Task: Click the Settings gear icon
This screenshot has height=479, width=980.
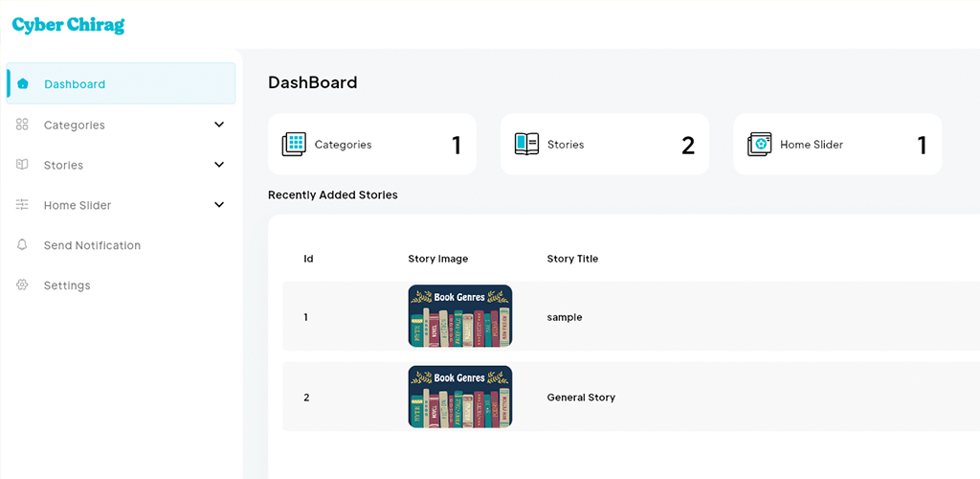Action: point(23,285)
